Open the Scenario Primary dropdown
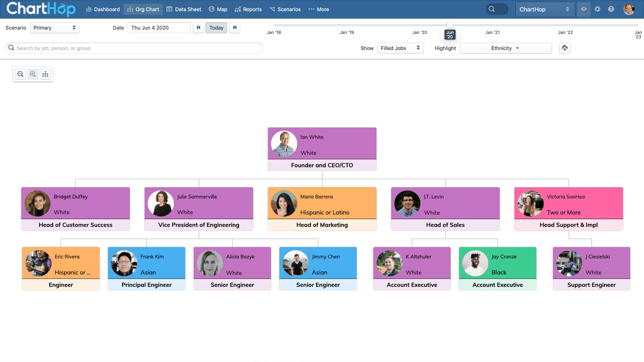 55,28
